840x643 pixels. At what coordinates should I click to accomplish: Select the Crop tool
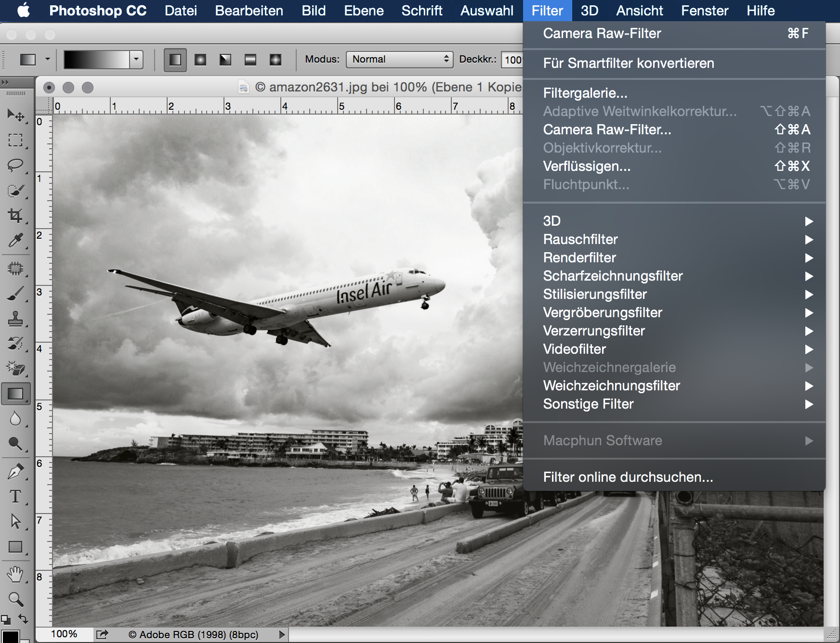click(x=15, y=216)
